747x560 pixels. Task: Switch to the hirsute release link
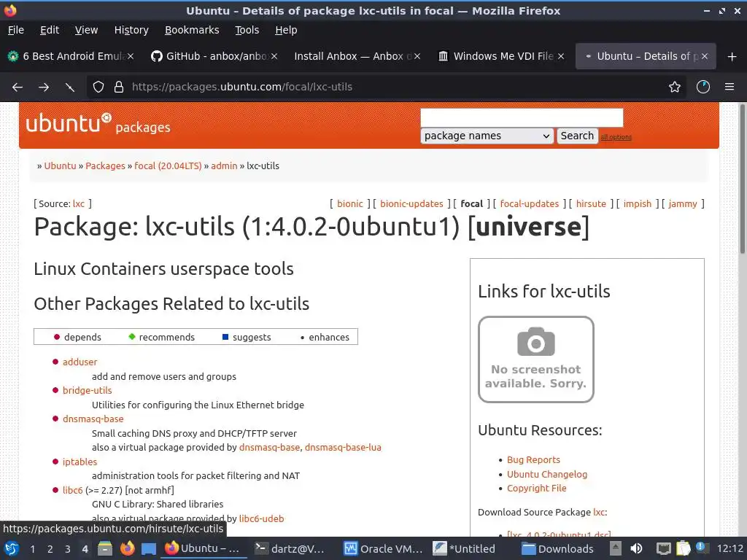coord(591,204)
